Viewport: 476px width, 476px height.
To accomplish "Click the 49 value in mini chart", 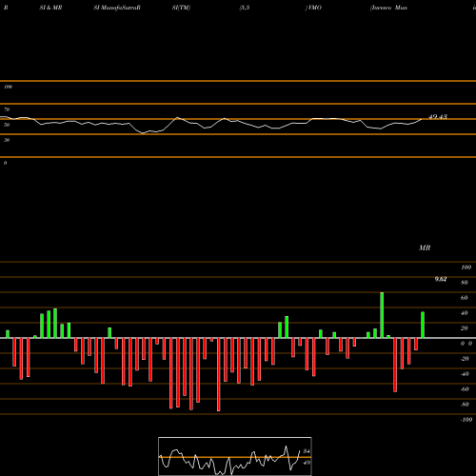I will [307, 463].
